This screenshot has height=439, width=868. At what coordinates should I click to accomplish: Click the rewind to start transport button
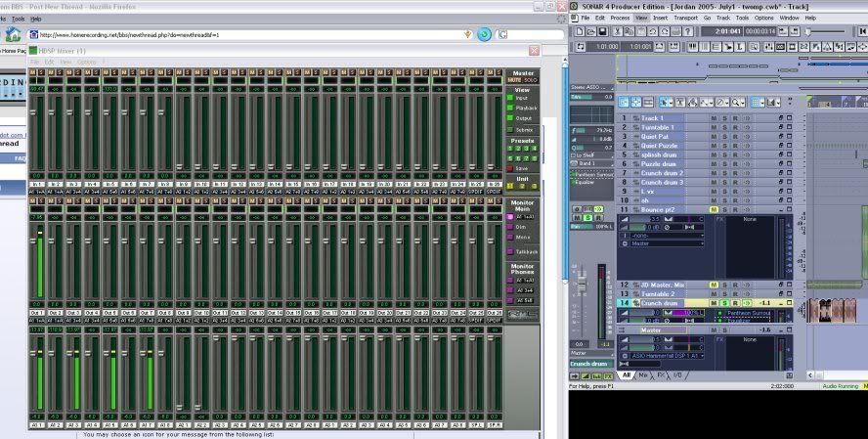[x=862, y=32]
